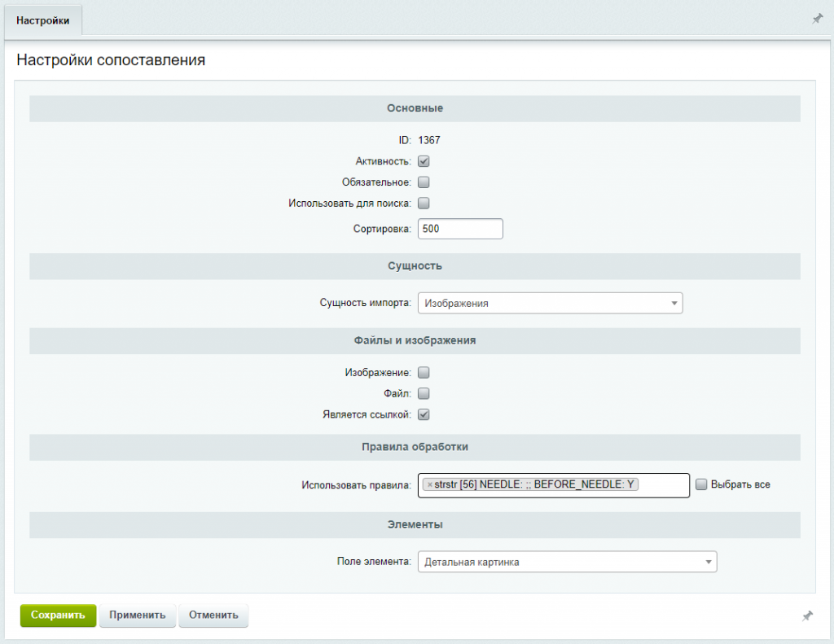Click the Отменить button
This screenshot has height=644, width=834.
point(213,616)
